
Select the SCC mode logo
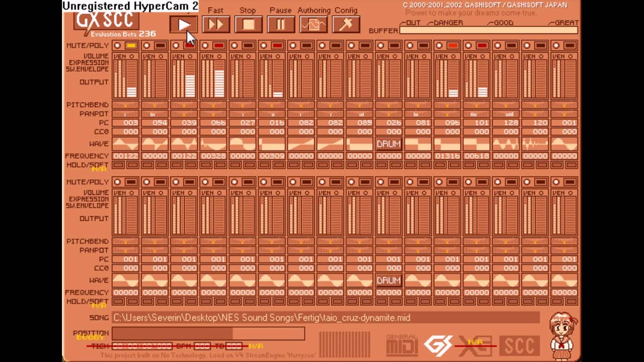point(519,345)
